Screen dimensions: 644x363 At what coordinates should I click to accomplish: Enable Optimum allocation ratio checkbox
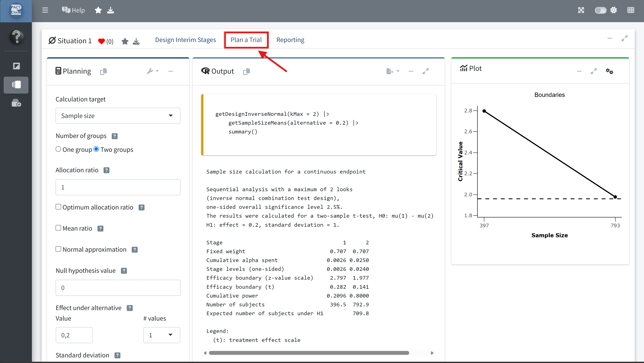coord(58,207)
